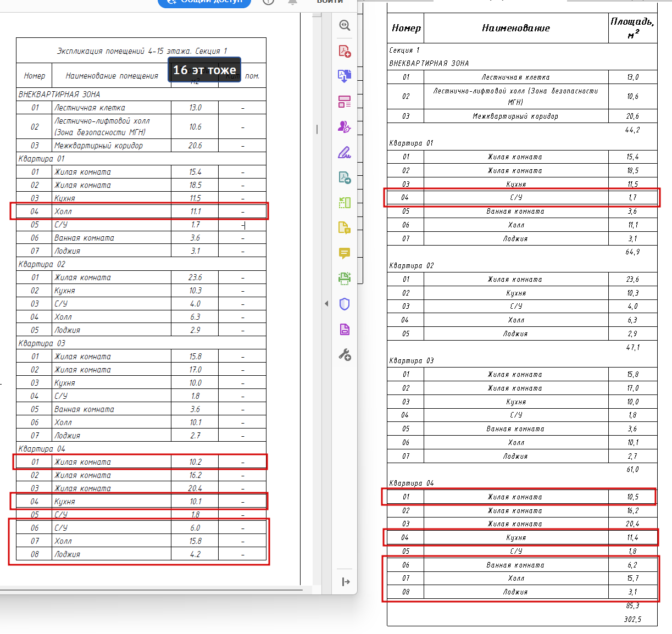Click subtotal '47,1' in right table
Viewport: 672px width, 634px height.
pos(632,347)
